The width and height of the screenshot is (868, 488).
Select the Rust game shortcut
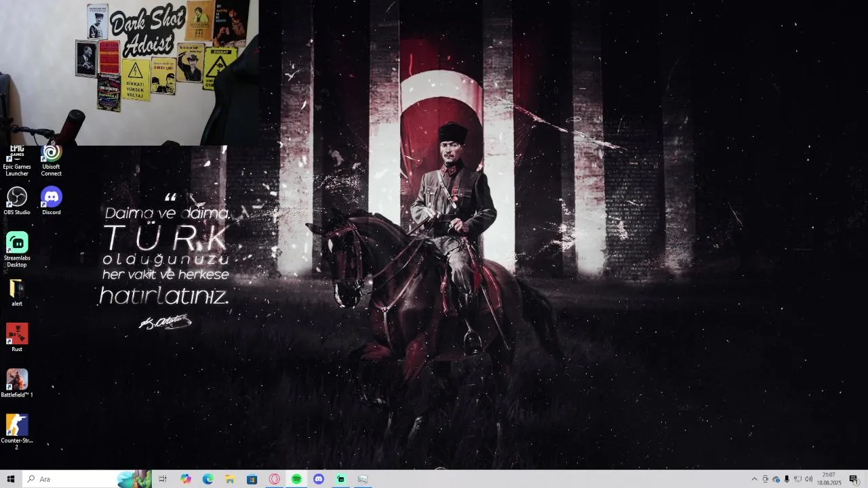pos(17,338)
